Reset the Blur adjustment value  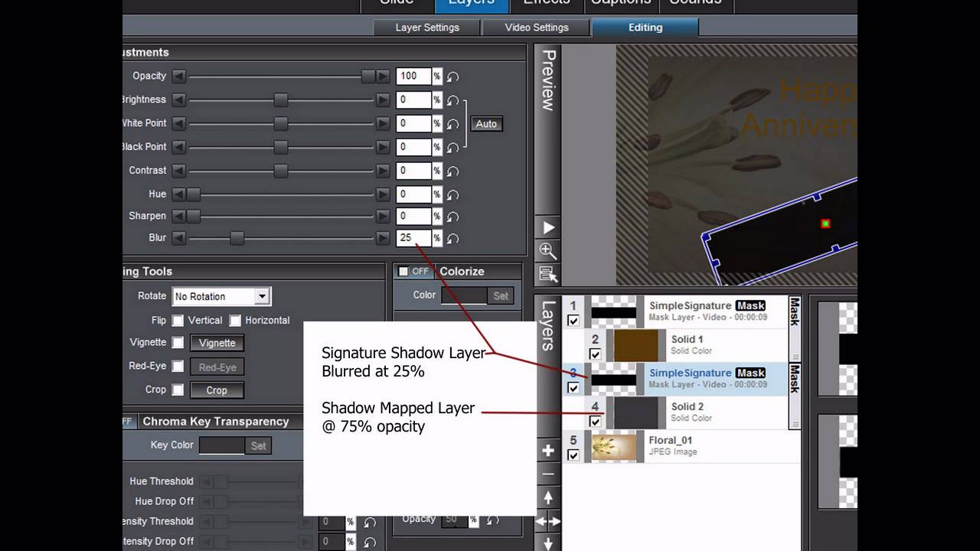tap(452, 239)
